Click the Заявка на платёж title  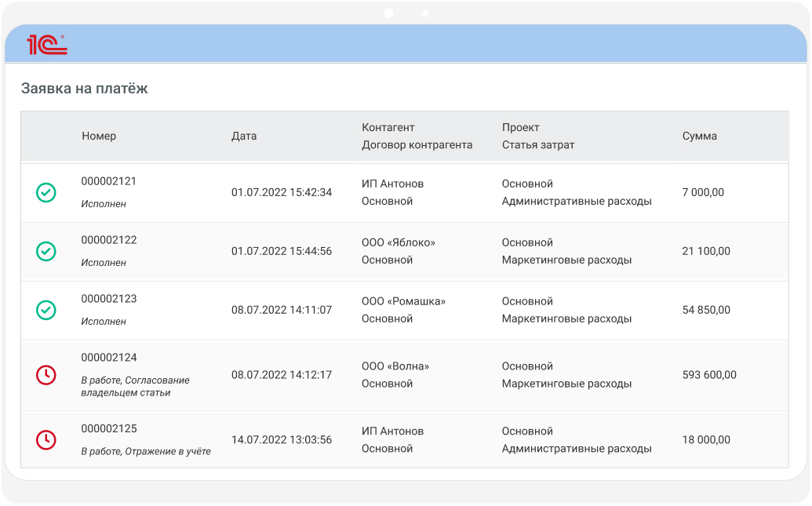click(85, 89)
